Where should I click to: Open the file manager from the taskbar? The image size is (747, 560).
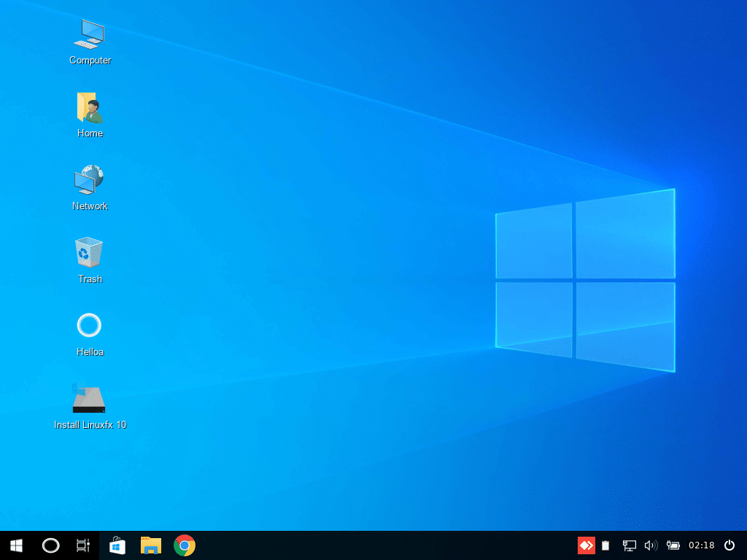coord(151,545)
